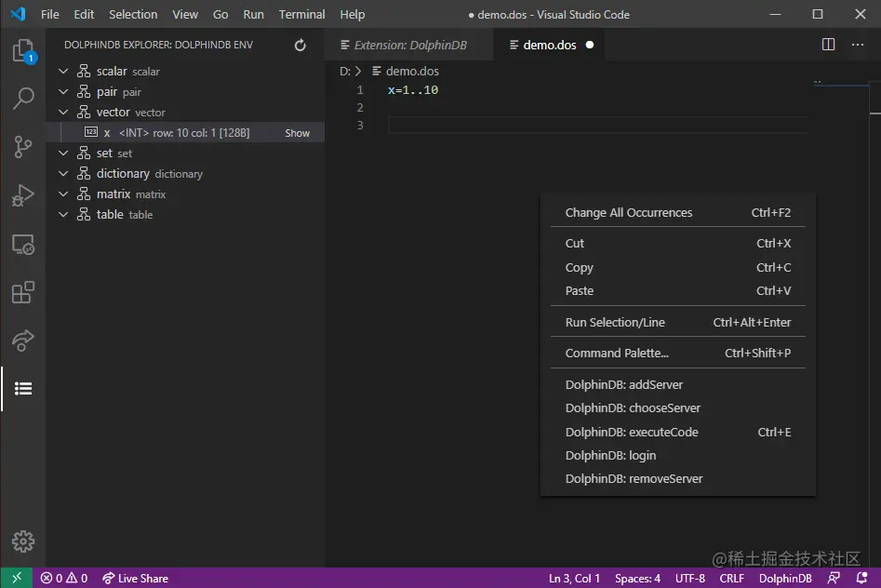Click Spaces: 4 indentation setting
The height and width of the screenshot is (588, 881).
(x=637, y=578)
